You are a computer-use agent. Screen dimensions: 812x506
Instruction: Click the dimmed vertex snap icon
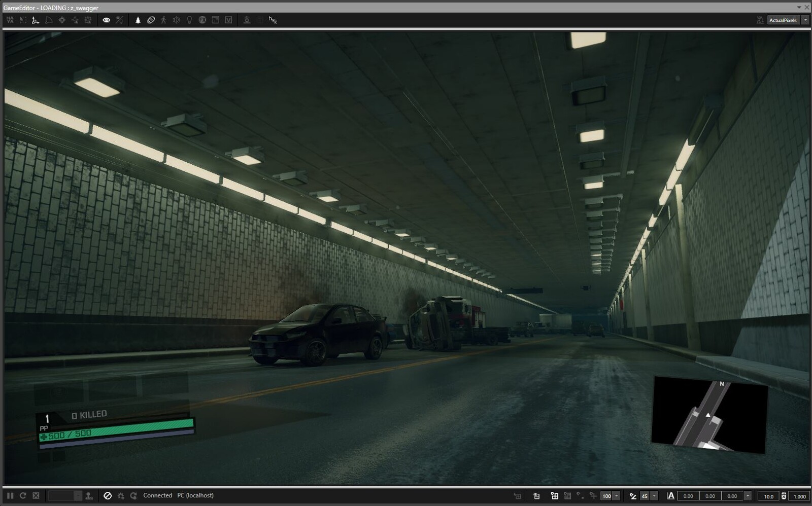tap(580, 496)
